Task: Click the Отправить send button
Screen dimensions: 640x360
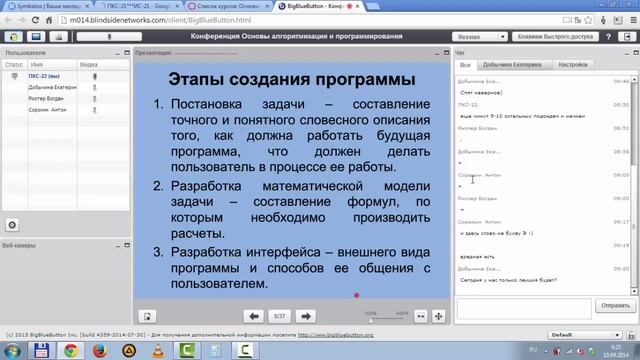Action: [x=616, y=306]
